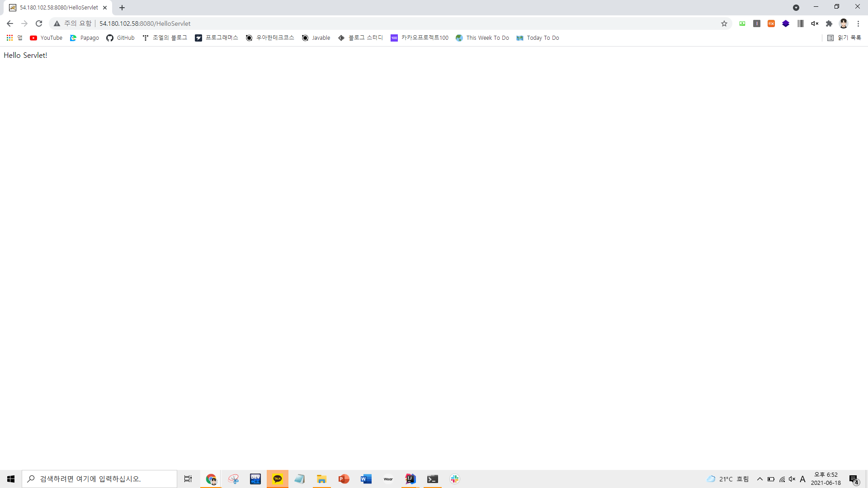Open the Apps shortcut in the bookmarks bar
Viewport: 868px width, 488px height.
14,38
